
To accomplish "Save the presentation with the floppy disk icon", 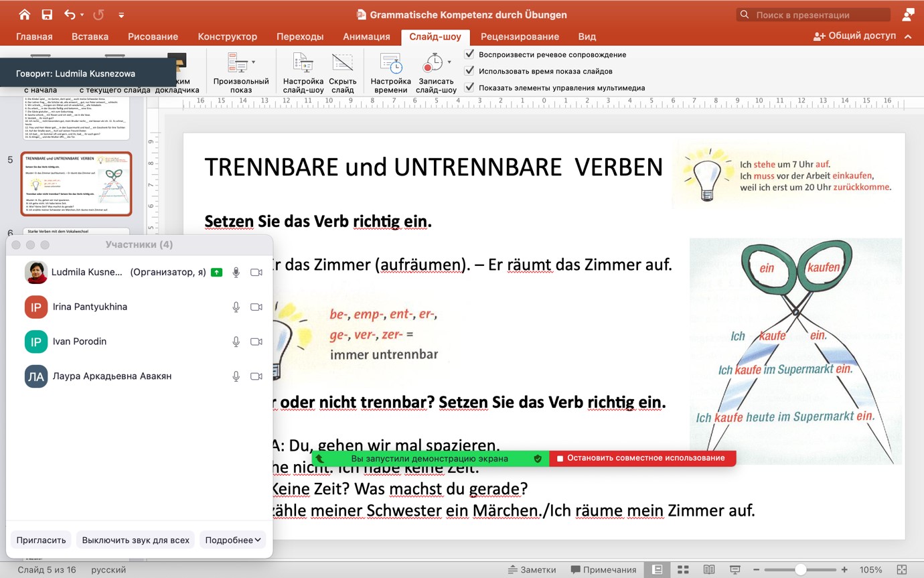I will [47, 14].
